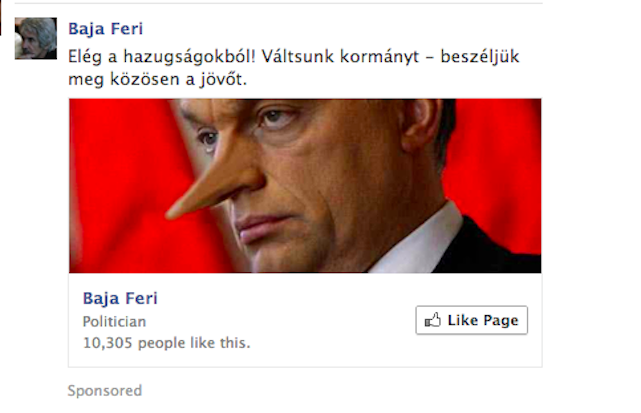Image resolution: width=641 pixels, height=413 pixels.
Task: Click the thumbs-up icon on Like Page
Action: tap(433, 320)
